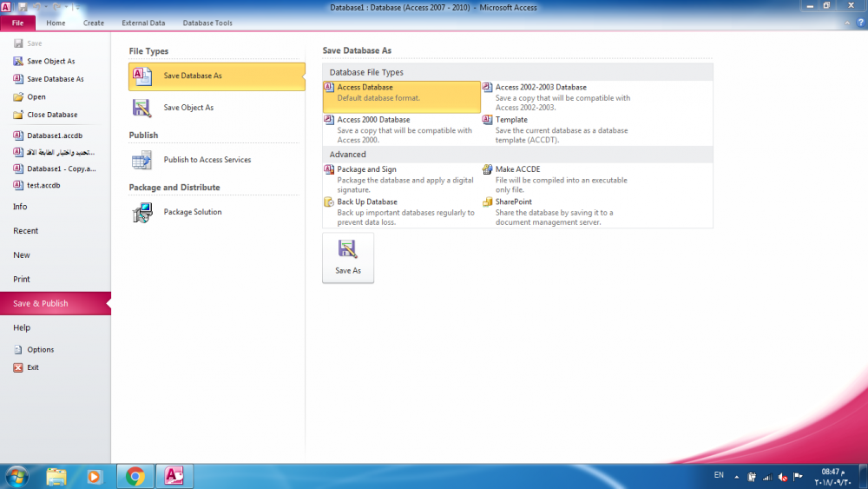This screenshot has height=489, width=868.
Task: Select Save Database As under File Types
Action: (216, 76)
